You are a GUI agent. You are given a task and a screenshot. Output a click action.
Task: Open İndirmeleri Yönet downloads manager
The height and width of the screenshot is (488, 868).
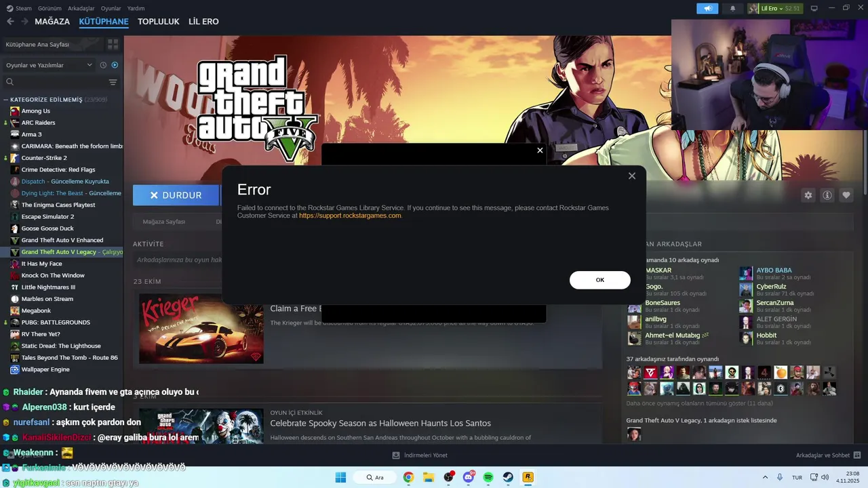point(420,455)
